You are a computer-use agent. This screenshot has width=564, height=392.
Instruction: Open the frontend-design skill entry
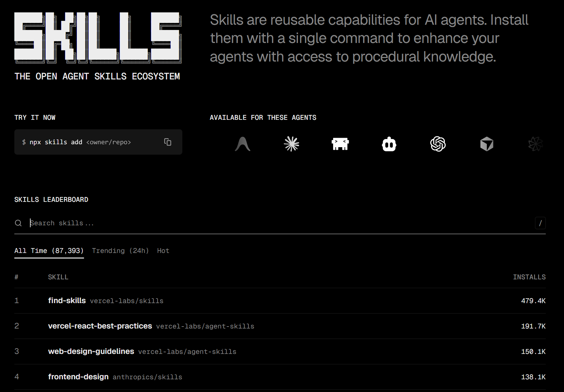(x=78, y=377)
